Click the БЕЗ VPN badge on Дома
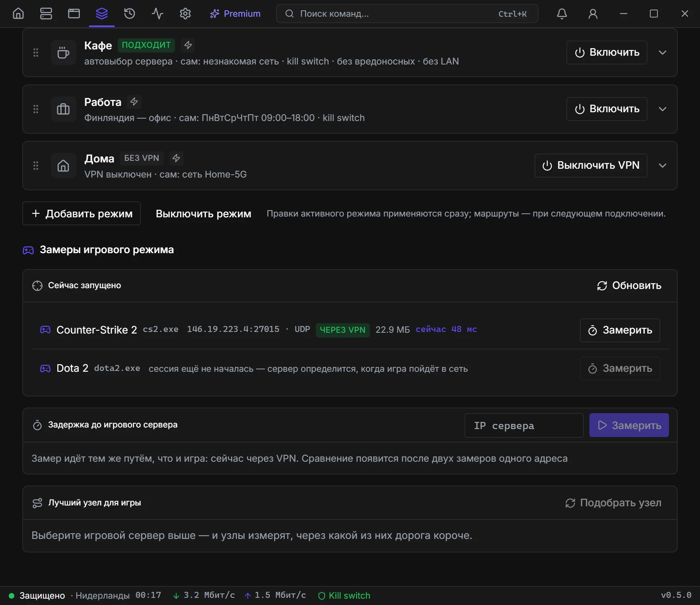This screenshot has height=605, width=700. coord(142,158)
